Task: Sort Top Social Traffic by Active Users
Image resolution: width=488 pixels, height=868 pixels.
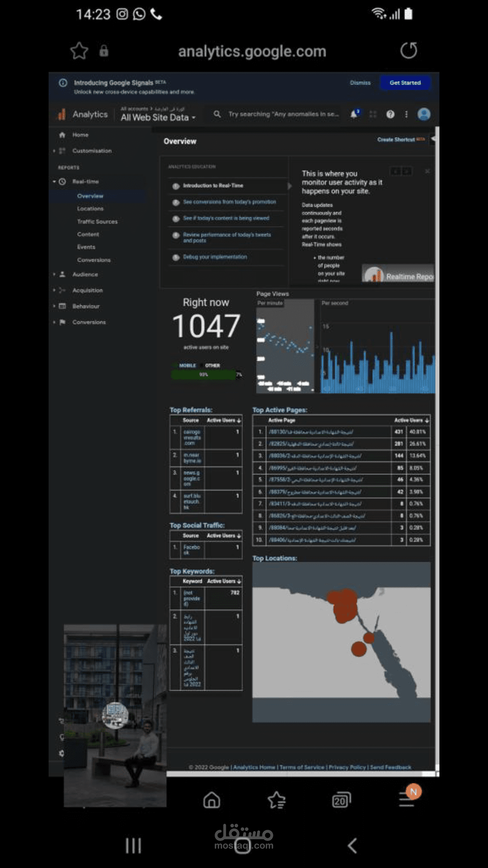Action: point(223,536)
